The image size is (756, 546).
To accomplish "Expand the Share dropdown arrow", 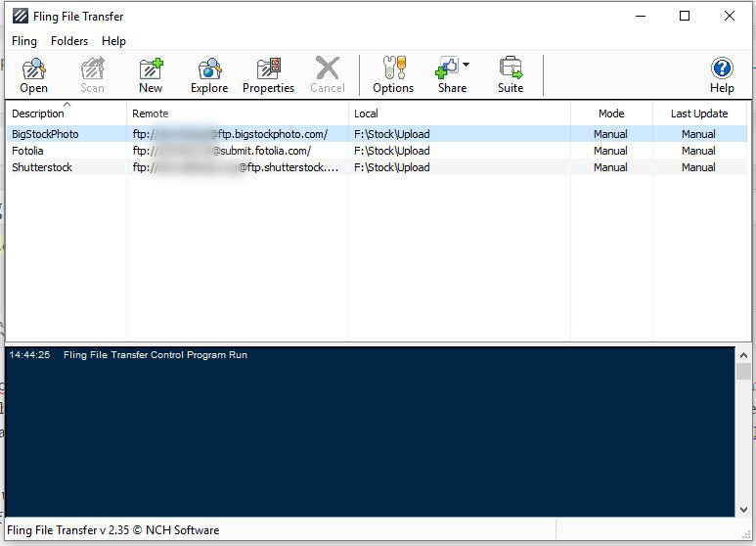I will coord(466,65).
